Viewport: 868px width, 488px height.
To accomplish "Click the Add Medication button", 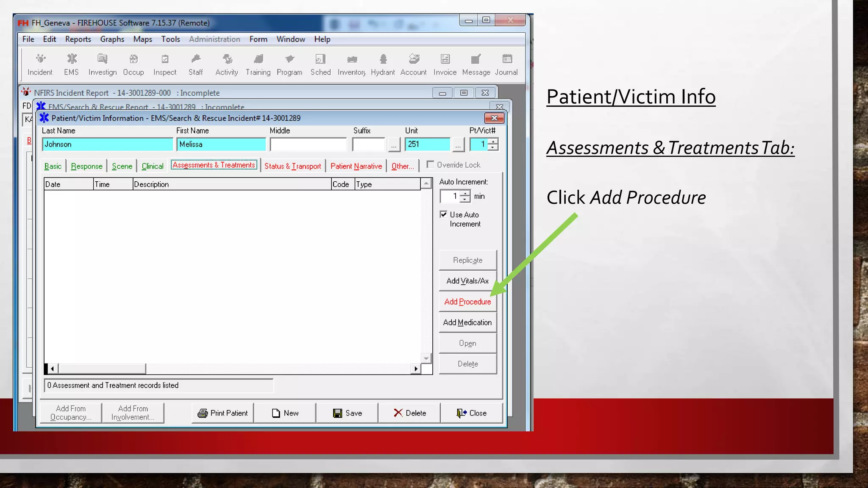I will pos(467,322).
